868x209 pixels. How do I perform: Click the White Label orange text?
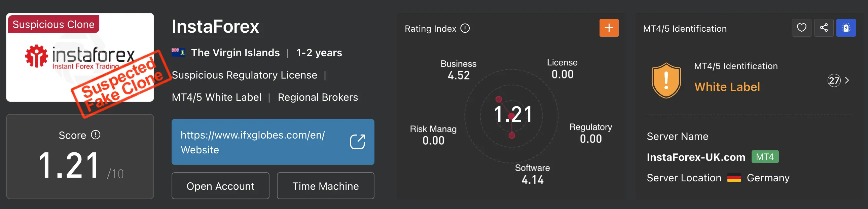(x=727, y=87)
